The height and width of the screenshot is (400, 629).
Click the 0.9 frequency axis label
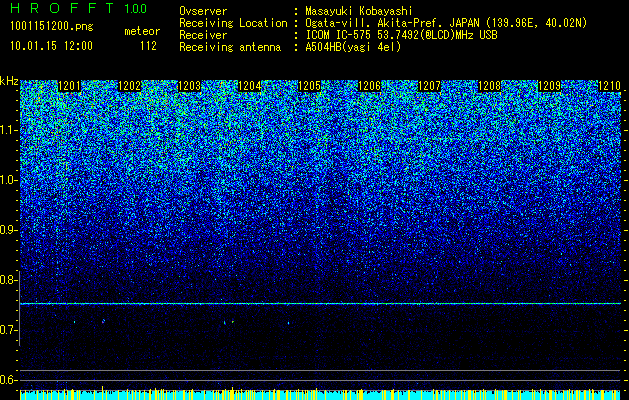[8, 230]
